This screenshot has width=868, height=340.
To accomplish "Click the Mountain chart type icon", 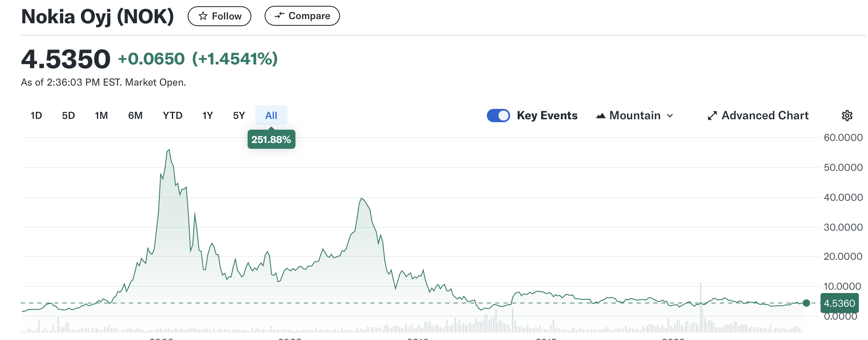I will [x=600, y=116].
